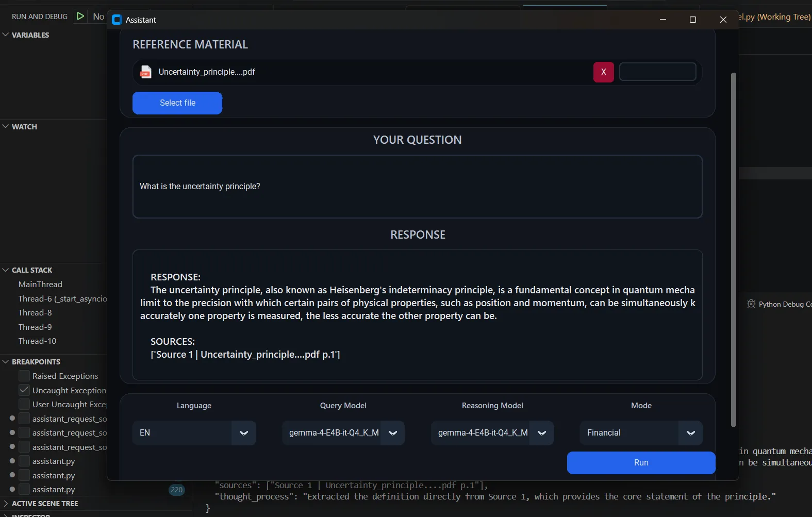Uncheck Uncaught Exceptions breakpoint
Image resolution: width=812 pixels, height=517 pixels.
(24, 390)
